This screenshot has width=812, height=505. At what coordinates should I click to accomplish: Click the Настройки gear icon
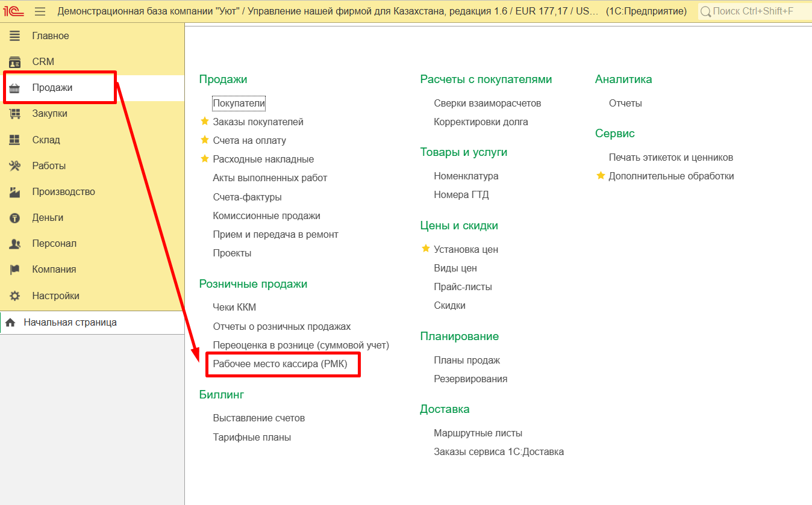14,296
